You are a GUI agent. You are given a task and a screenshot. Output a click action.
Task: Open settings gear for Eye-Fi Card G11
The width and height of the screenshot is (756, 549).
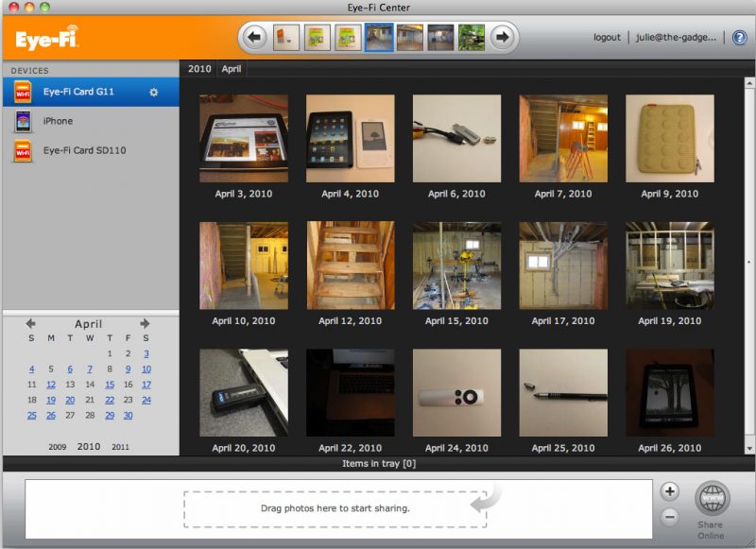click(154, 92)
